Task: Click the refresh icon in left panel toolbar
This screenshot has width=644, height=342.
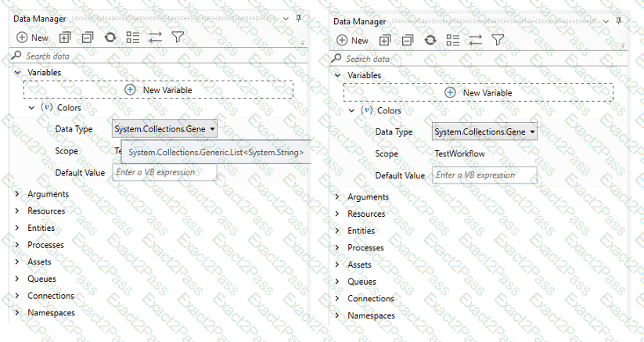Action: point(110,37)
